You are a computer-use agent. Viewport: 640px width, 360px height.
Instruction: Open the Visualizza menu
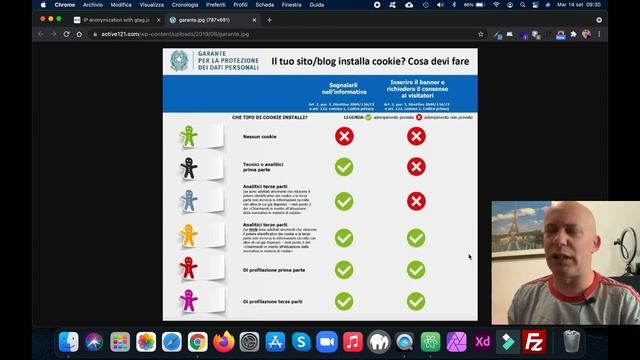pos(151,5)
